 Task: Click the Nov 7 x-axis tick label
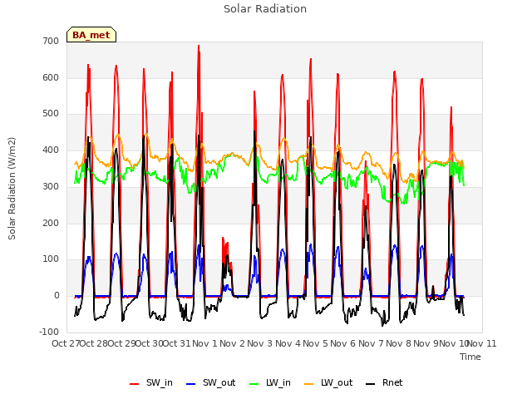coord(371,343)
